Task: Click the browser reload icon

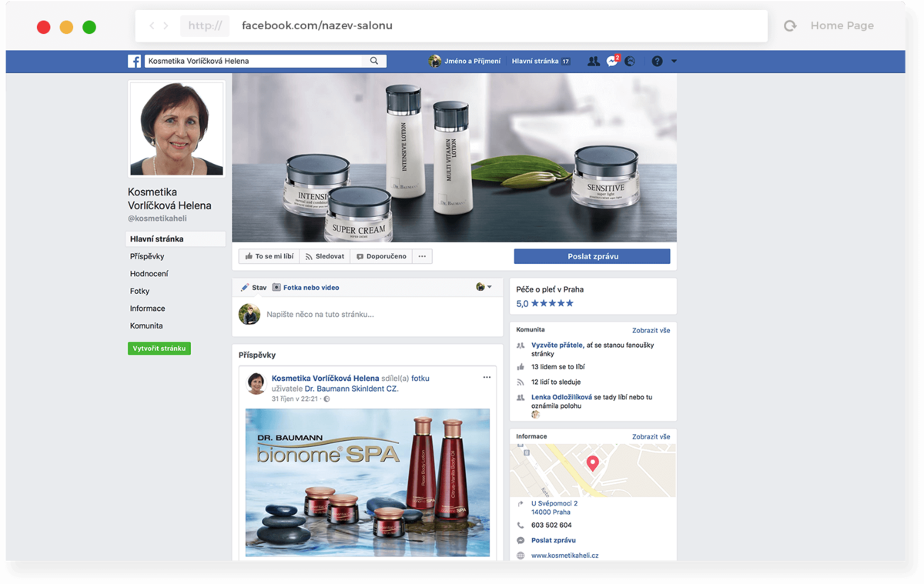Action: 790,26
